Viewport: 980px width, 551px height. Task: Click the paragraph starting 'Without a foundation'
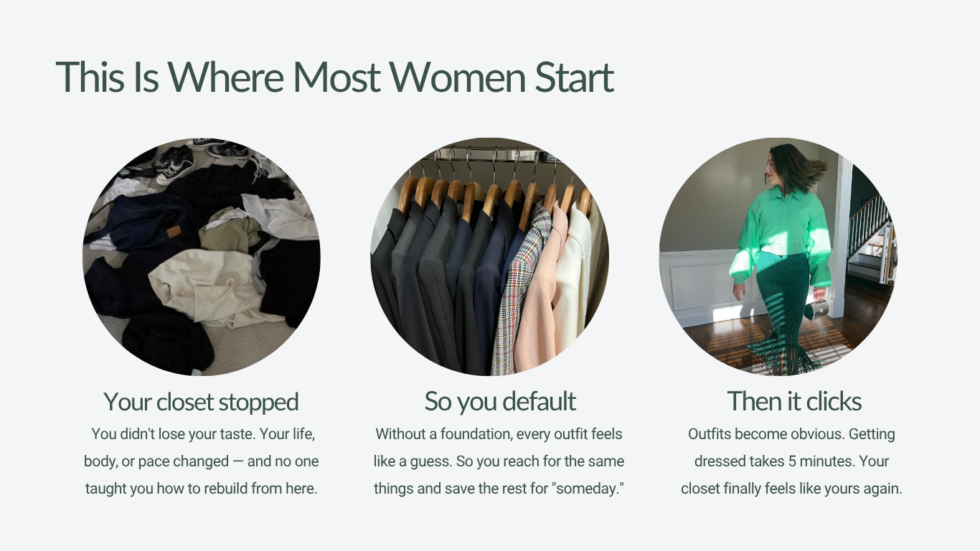tap(499, 461)
